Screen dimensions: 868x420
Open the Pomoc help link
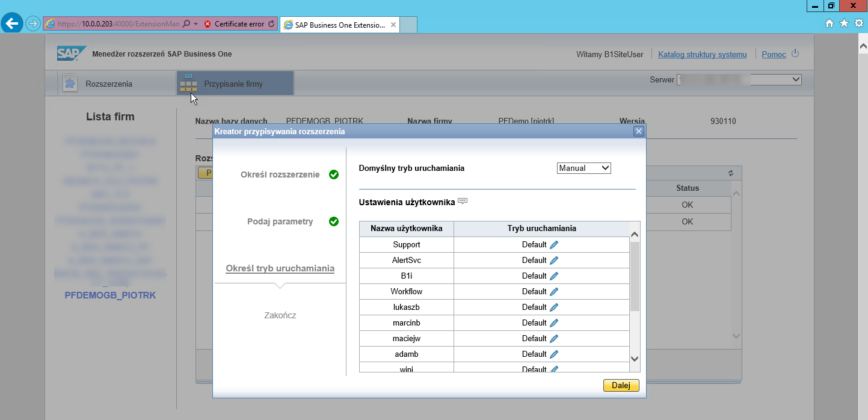click(774, 55)
